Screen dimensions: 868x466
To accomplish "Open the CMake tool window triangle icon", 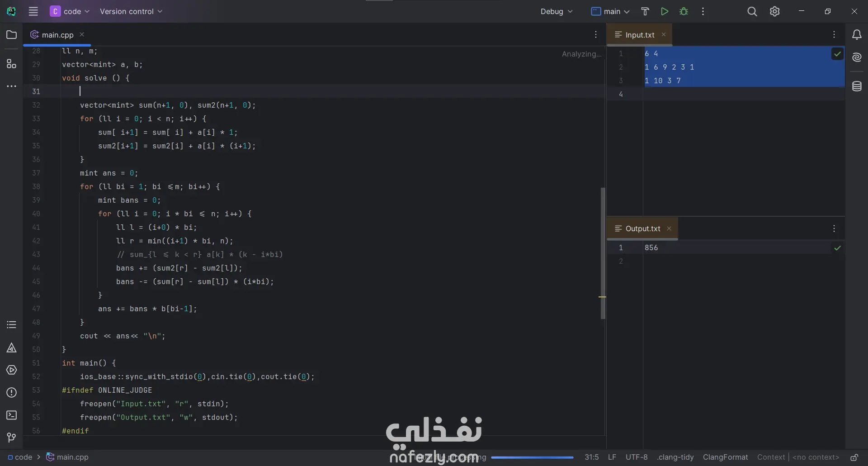I will 12,347.
